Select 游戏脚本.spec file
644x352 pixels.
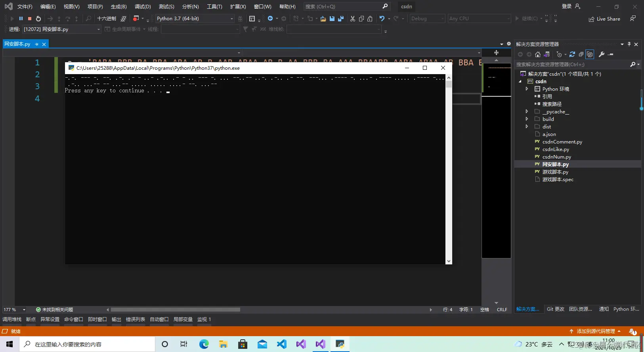(558, 180)
